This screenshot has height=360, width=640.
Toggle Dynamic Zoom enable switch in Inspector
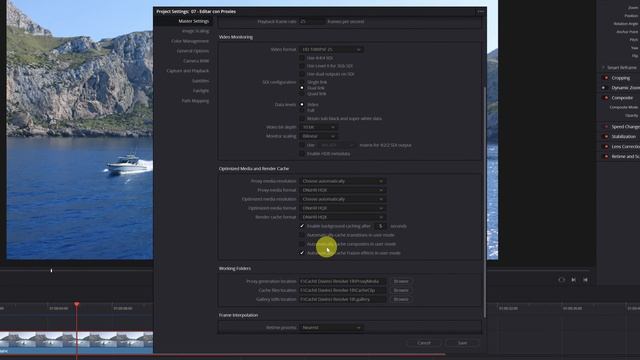[x=606, y=88]
